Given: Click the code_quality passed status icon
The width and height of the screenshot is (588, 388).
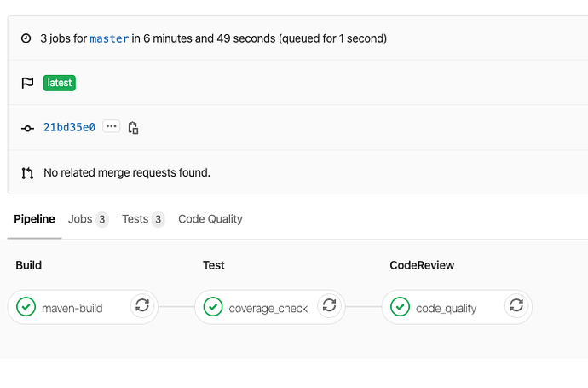Looking at the screenshot, I should click(400, 307).
